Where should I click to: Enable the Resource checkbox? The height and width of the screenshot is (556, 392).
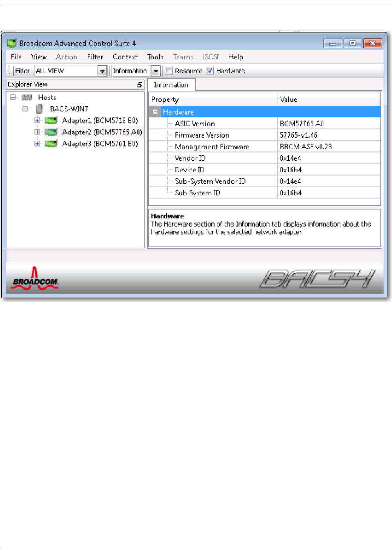pyautogui.click(x=169, y=71)
